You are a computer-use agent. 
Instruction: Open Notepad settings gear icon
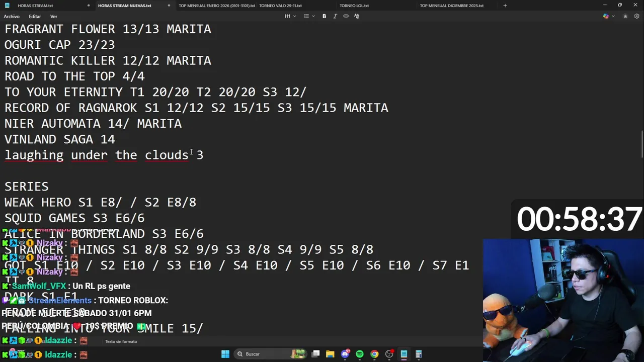coord(636,16)
